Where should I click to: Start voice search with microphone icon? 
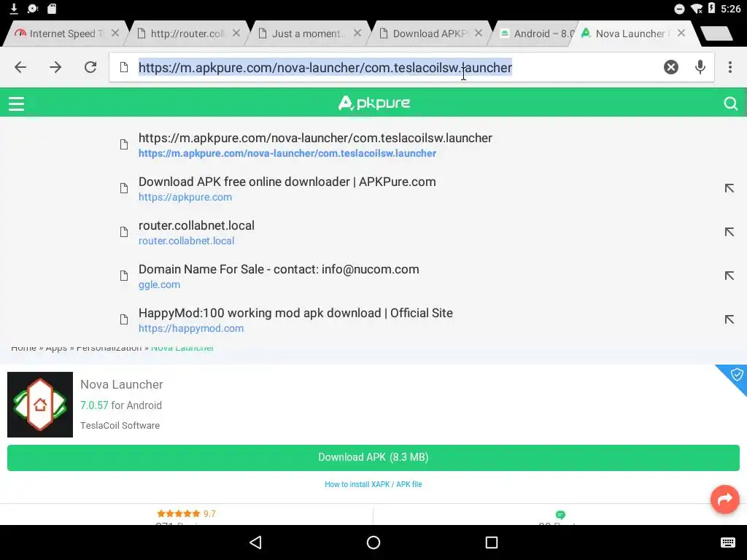pyautogui.click(x=700, y=67)
